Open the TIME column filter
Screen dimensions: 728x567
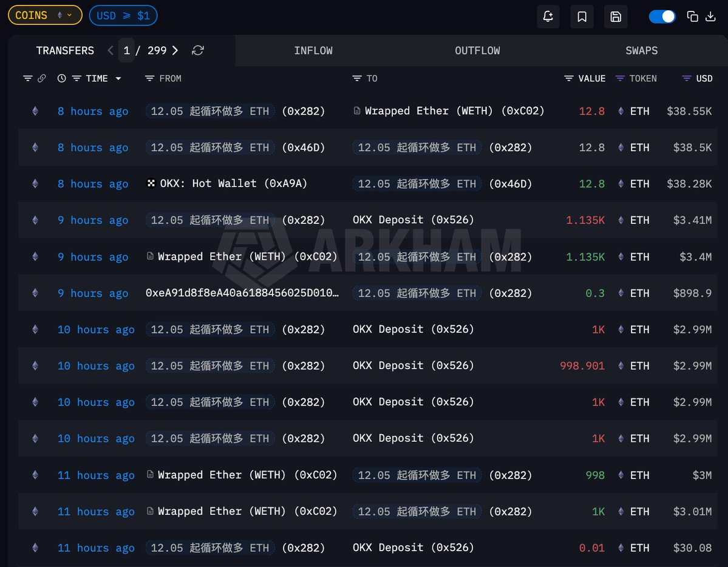(x=77, y=78)
